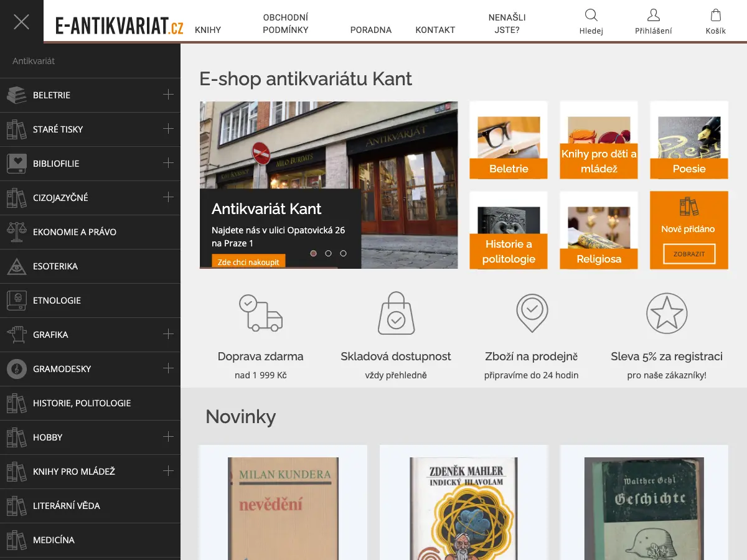This screenshot has width=747, height=560.
Task: Open Etnologie category label
Action: pyautogui.click(x=57, y=301)
